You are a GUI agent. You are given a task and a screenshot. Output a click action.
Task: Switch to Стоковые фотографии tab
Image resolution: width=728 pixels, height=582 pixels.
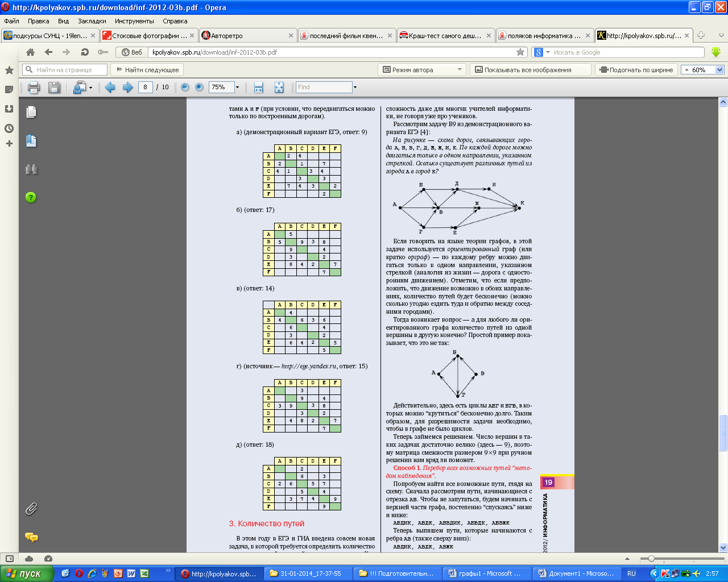[x=148, y=36]
